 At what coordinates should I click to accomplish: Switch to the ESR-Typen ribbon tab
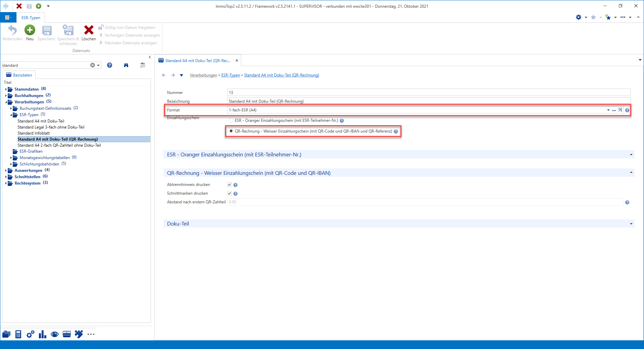pos(31,18)
